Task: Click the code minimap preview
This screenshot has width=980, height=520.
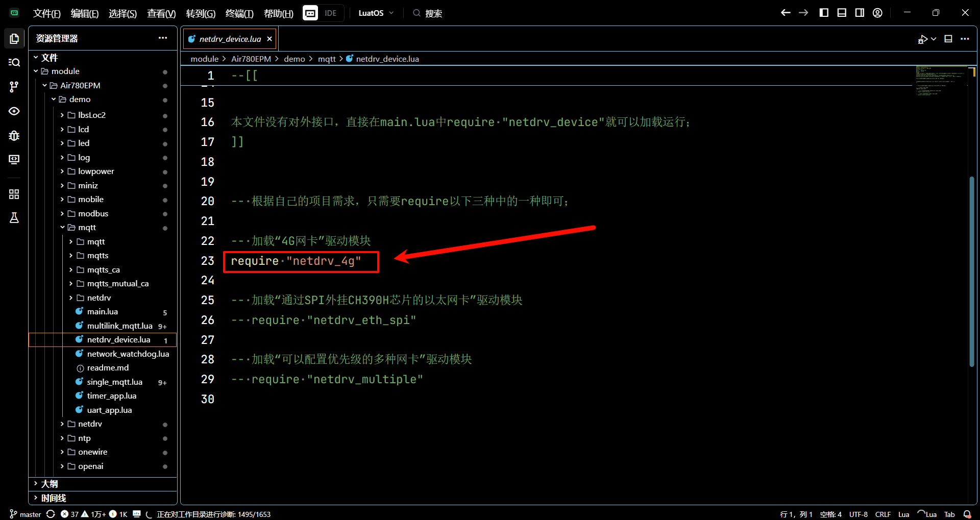Action: click(x=939, y=81)
